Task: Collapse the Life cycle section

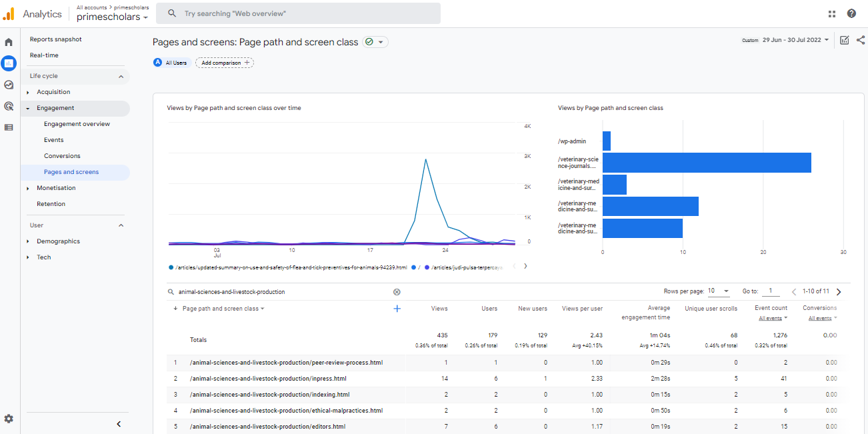Action: 121,76
